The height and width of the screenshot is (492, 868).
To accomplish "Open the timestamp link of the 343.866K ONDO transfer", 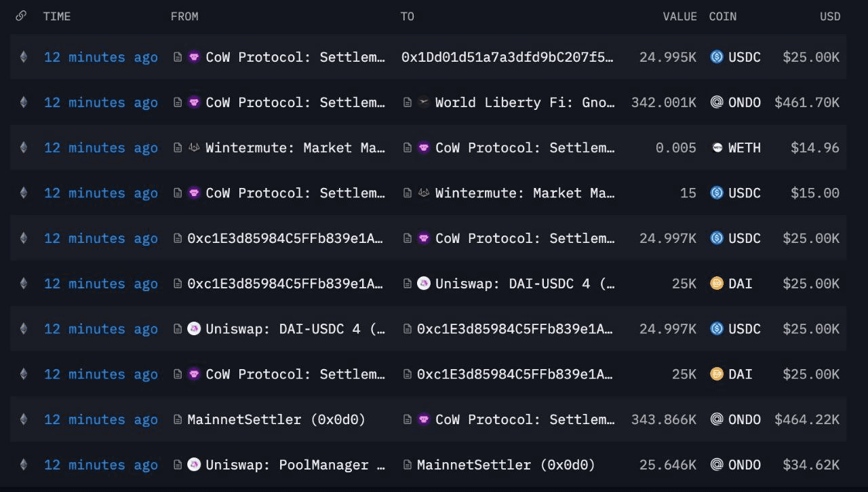I will pyautogui.click(x=101, y=419).
